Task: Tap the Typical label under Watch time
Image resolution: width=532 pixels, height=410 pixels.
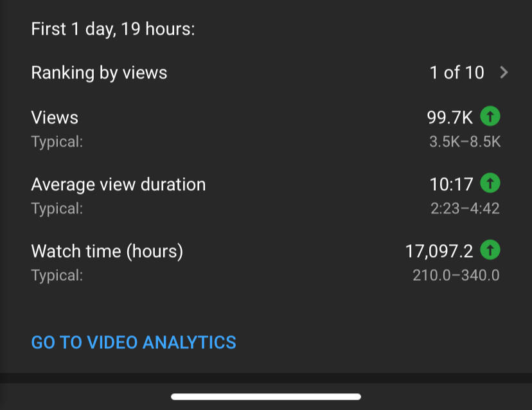Action: 57,275
